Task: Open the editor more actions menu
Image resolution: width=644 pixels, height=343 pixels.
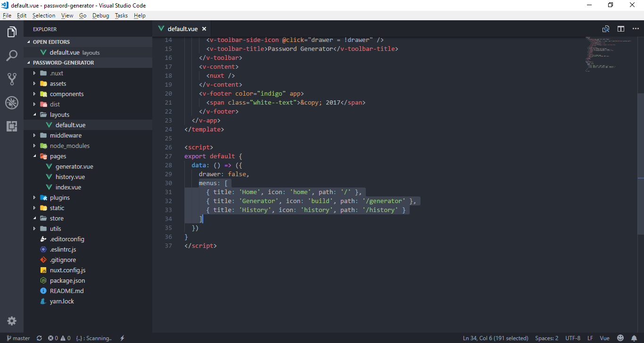Action: tap(635, 29)
